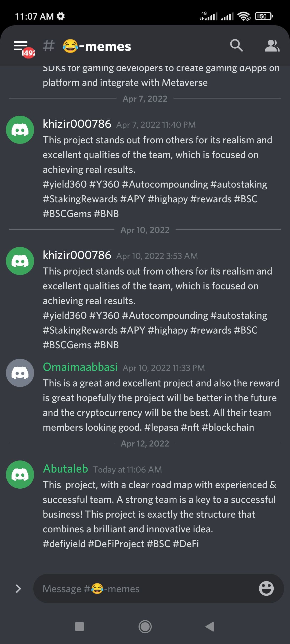This screenshot has height=644, width=290.
Task: Tap the hash symbol beside the channel name
Action: coord(49,46)
